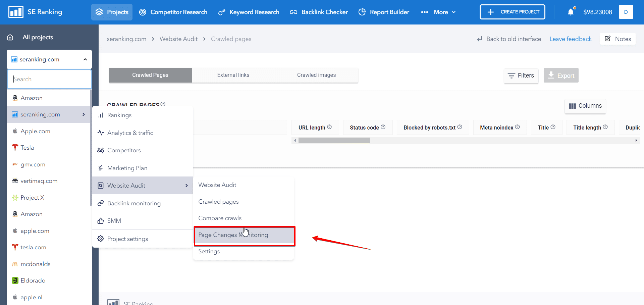
Task: Click the right scroll arrow of table
Action: pos(636,141)
